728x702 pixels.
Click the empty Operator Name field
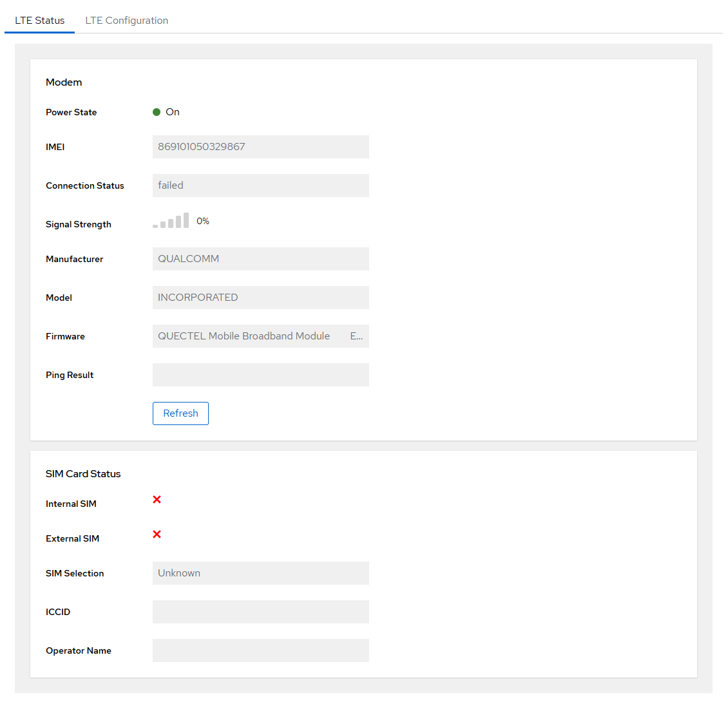260,650
